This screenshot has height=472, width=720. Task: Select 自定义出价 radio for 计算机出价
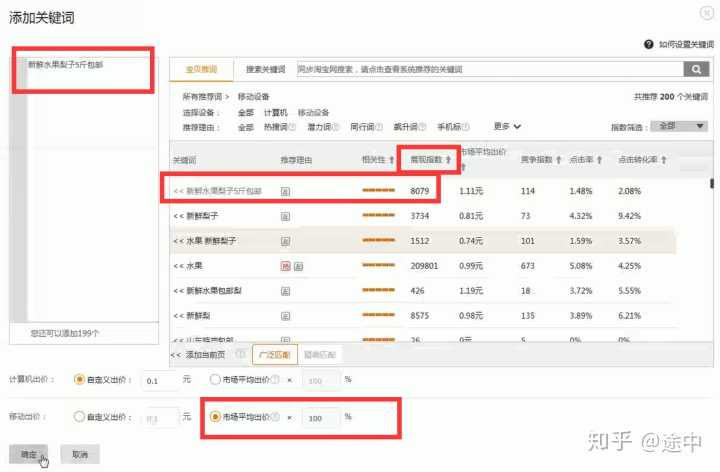pos(80,379)
